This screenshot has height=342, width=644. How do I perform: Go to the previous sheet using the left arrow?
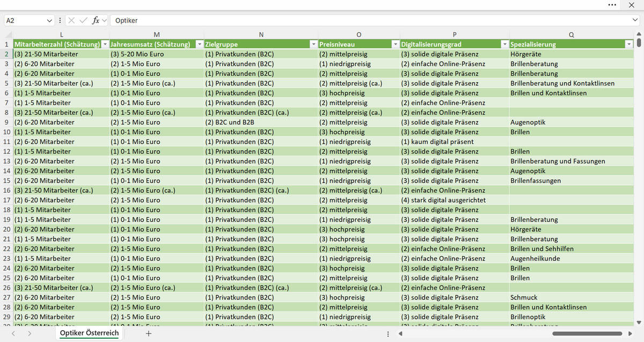[x=14, y=333]
